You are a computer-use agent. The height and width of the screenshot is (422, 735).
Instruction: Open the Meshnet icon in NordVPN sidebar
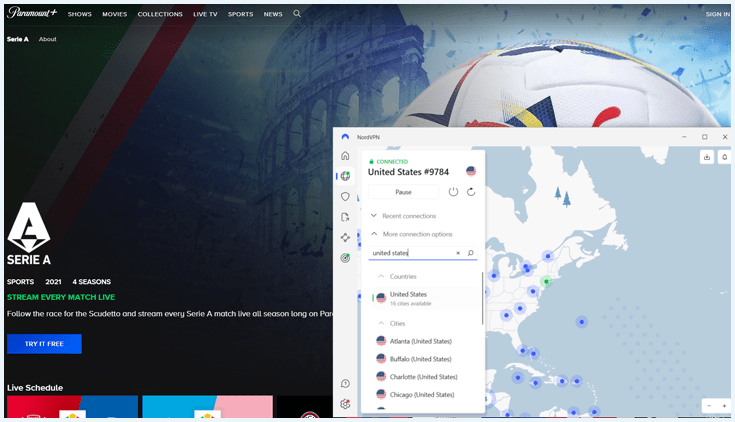click(x=345, y=237)
